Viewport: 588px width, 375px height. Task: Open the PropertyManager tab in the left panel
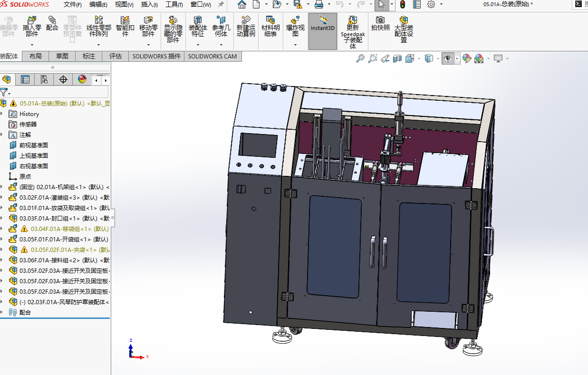click(25, 79)
